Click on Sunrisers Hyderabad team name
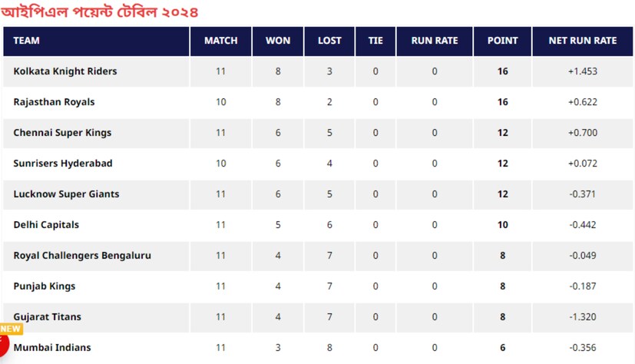Viewport: 635px width, 364px height. [x=63, y=164]
